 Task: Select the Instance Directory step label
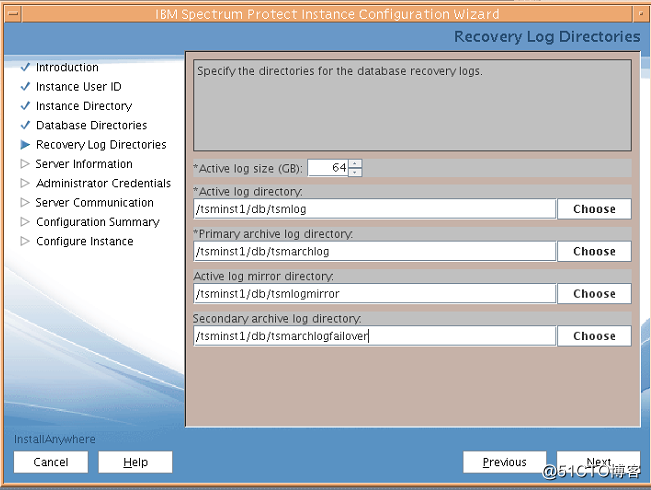point(84,106)
